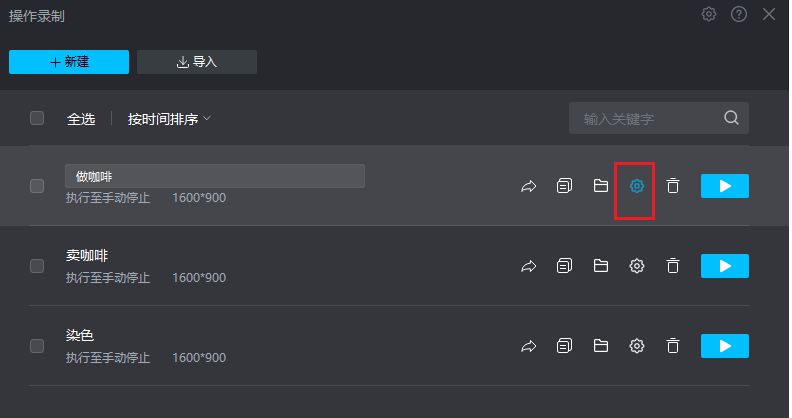Click the 新建 button
The image size is (792, 418).
coord(69,62)
